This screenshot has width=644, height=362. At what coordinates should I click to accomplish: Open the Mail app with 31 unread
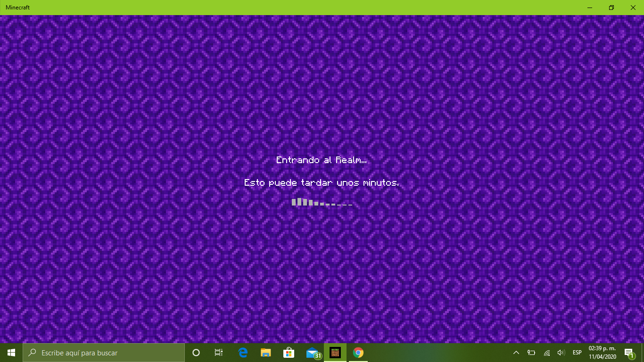click(x=312, y=353)
